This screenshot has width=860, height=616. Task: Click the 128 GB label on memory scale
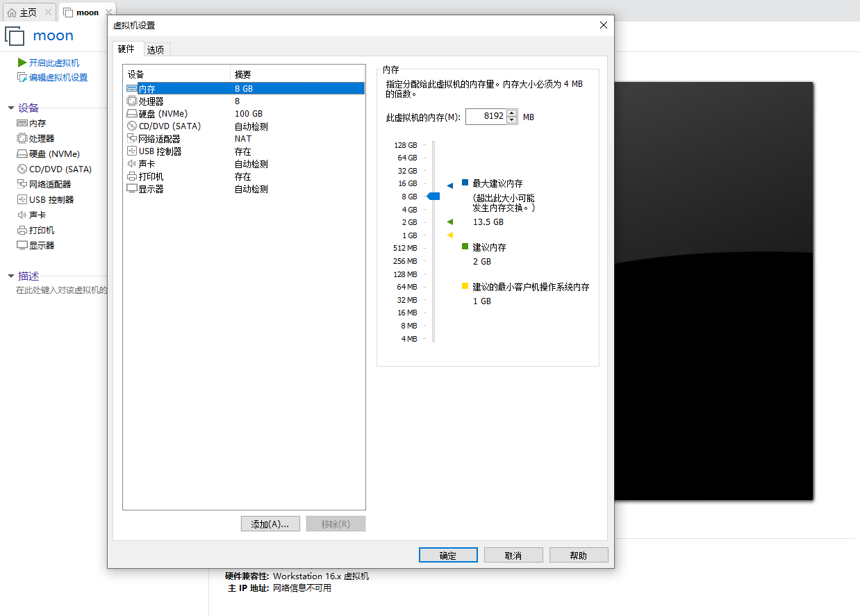406,145
